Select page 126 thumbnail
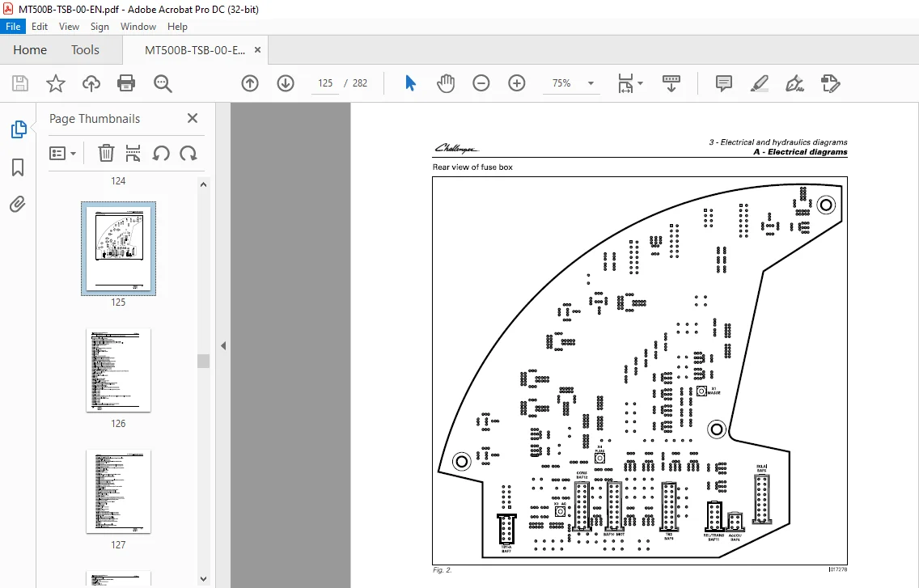The image size is (919, 588). pyautogui.click(x=118, y=370)
